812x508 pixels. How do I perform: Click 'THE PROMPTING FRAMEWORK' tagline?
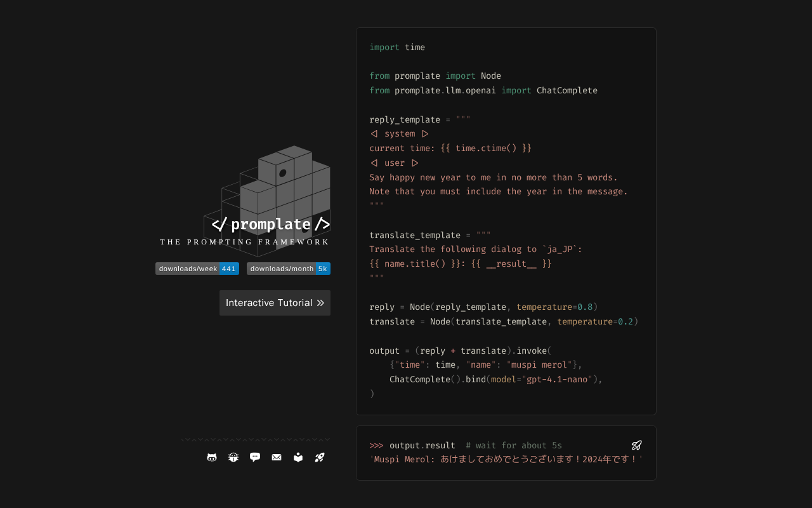(x=245, y=242)
